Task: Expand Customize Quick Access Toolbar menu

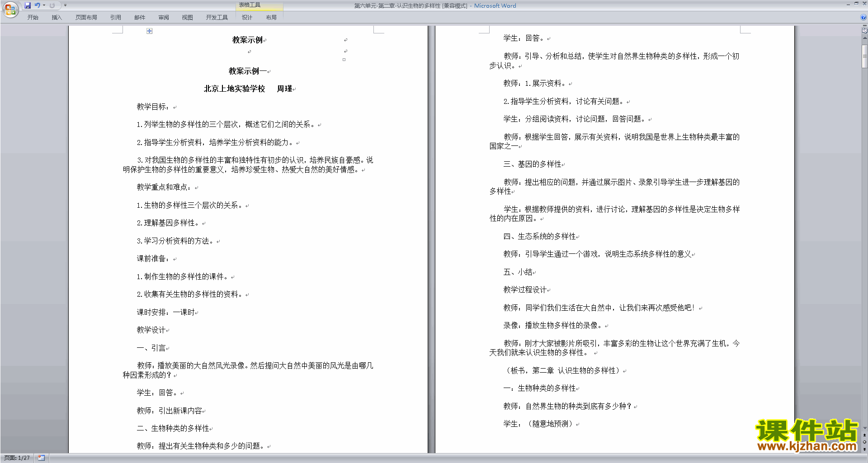Action: (65, 5)
